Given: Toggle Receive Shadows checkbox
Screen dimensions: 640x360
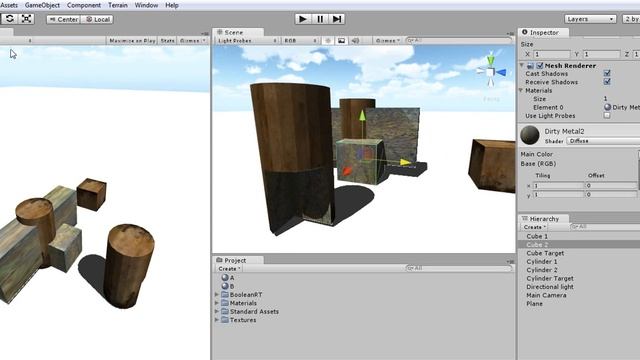Looking at the screenshot, I should 607,82.
